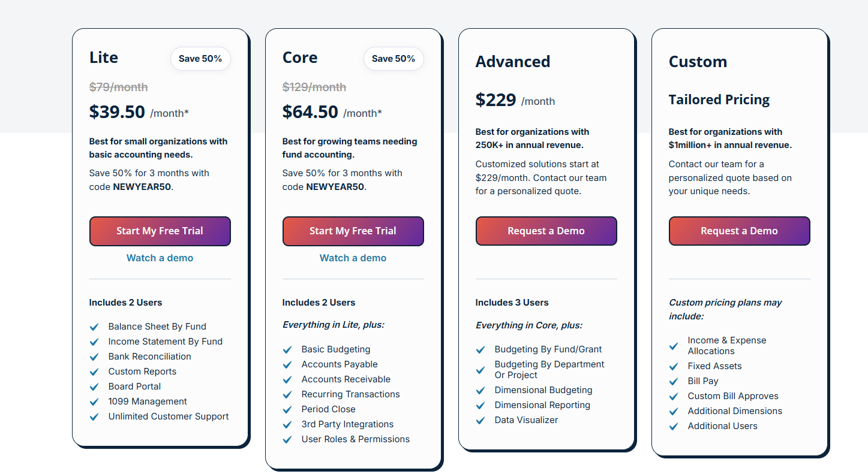Click checkmark icon next to Bill Pay
The width and height of the screenshot is (868, 474).
(674, 381)
